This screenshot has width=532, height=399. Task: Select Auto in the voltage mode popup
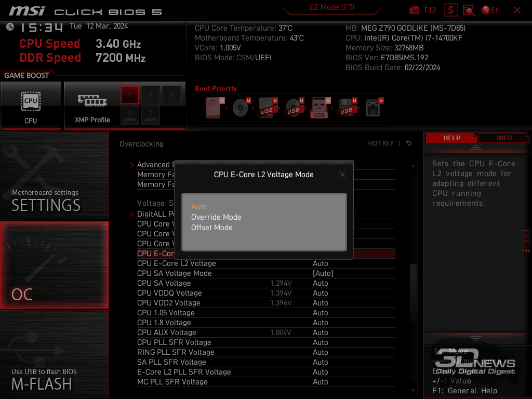coord(198,207)
